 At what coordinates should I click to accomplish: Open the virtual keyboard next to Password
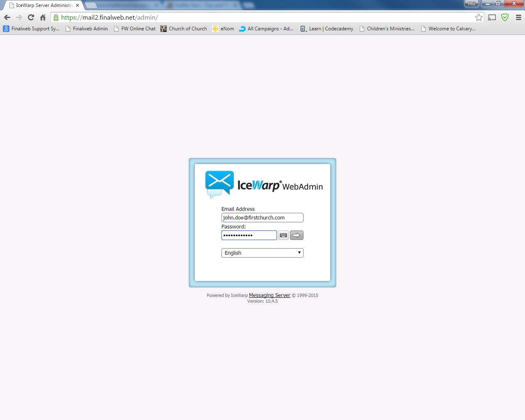coord(283,235)
